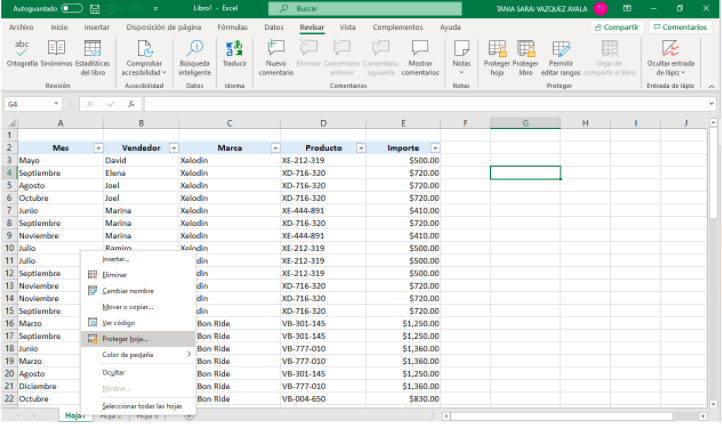Choose Proteger hoja... in context menu

138,339
